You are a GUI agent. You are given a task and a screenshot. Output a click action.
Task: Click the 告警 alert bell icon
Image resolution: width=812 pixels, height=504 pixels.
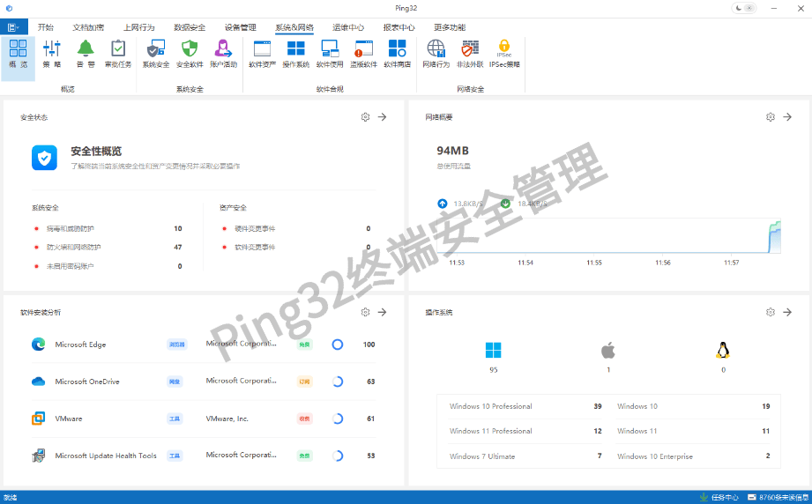86,53
